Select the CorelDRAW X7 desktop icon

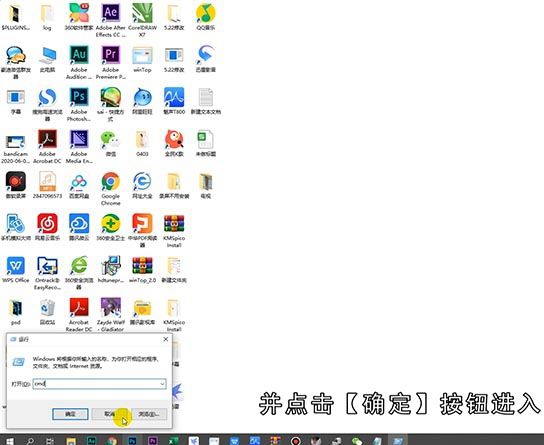click(x=142, y=20)
